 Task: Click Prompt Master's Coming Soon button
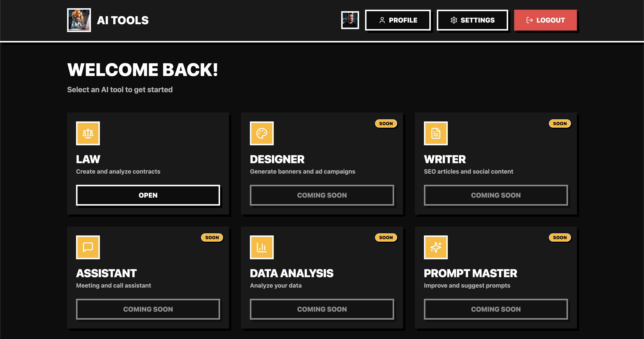[495, 309]
